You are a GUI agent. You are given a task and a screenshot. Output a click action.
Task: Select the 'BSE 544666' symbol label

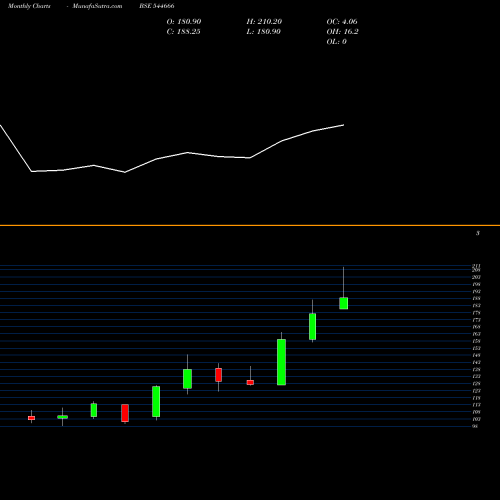coord(157,6)
